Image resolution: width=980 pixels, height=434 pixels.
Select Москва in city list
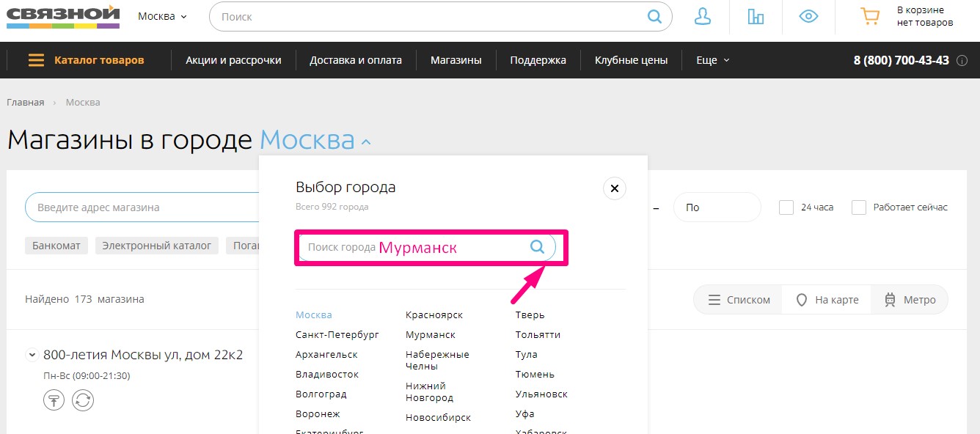[314, 315]
